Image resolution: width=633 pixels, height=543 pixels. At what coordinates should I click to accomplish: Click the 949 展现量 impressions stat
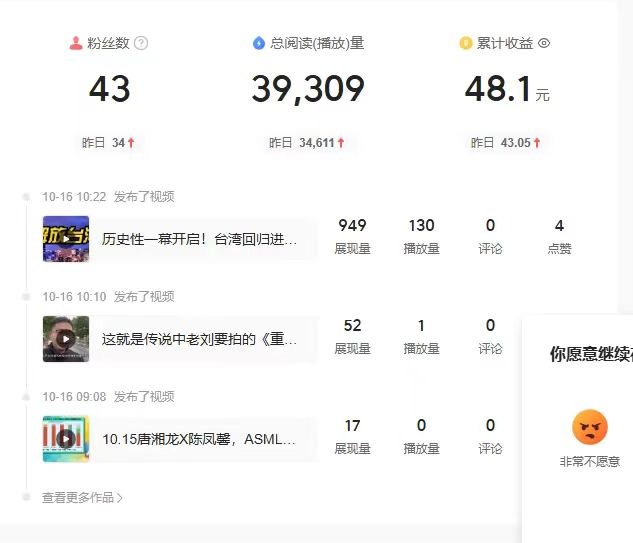click(x=352, y=236)
